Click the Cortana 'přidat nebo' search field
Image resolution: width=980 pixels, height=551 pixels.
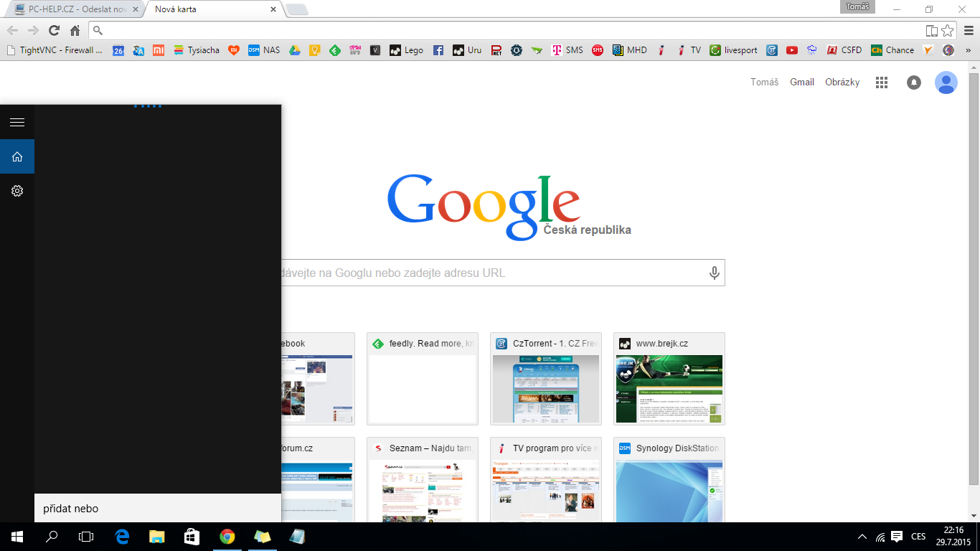pyautogui.click(x=158, y=509)
